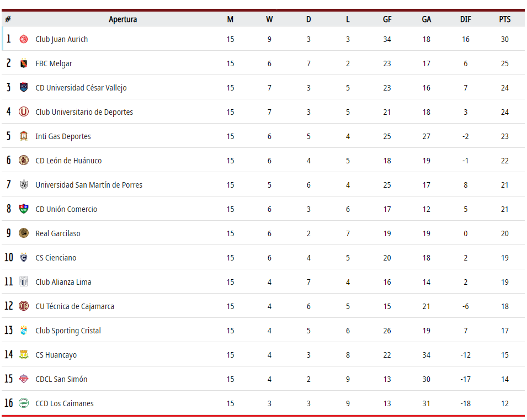The height and width of the screenshot is (420, 527).
Task: Click the CS Huancayo yellow crest
Action: coord(24,354)
